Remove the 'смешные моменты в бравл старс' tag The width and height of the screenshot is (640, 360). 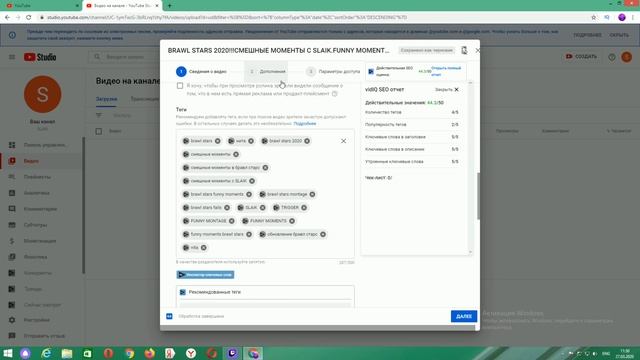[265, 168]
